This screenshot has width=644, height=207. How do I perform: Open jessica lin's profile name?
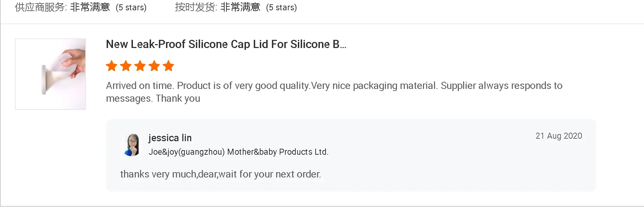(170, 138)
